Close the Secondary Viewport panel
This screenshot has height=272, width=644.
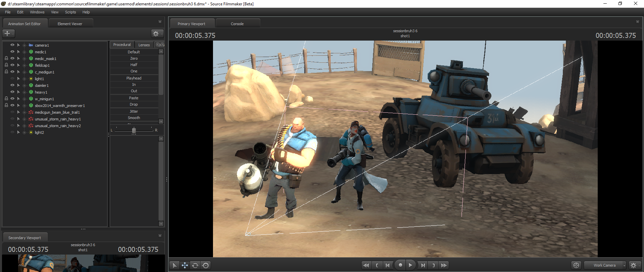(160, 236)
